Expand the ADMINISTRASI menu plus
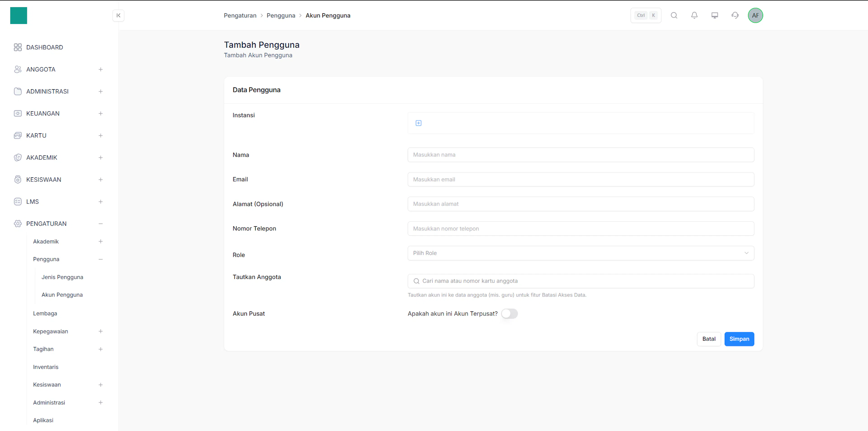Screen dimensions: 868x431 100,92
